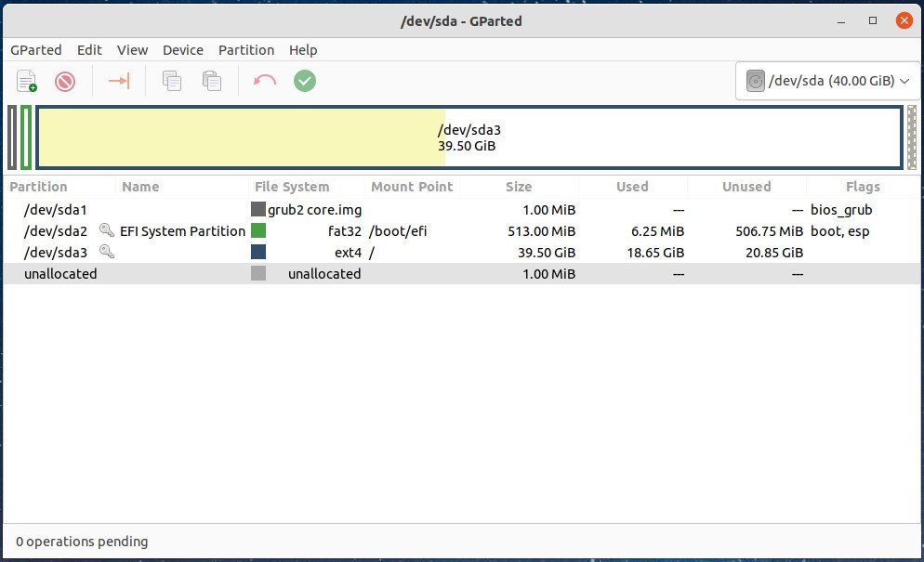Image resolution: width=924 pixels, height=562 pixels.
Task: Click the Size column header
Action: point(519,187)
